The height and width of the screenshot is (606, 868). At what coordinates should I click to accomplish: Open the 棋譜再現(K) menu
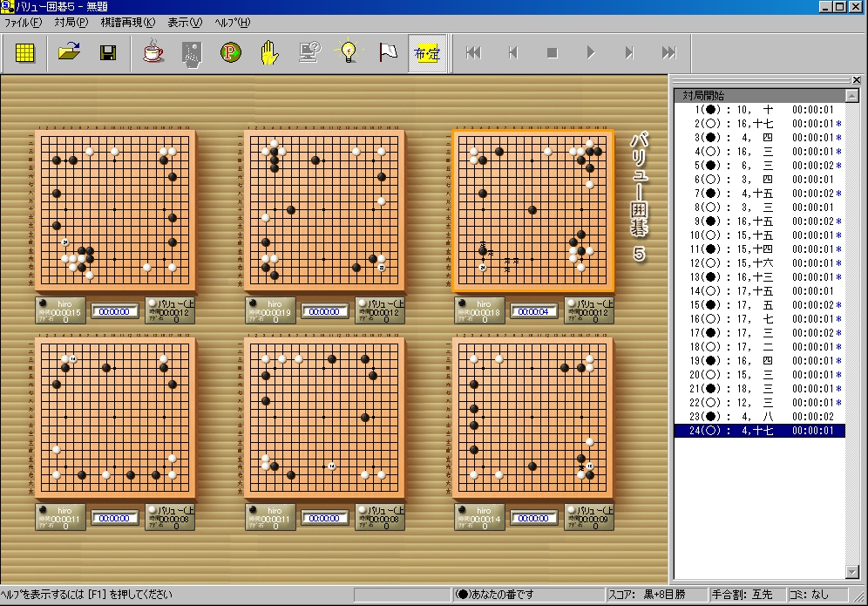[x=127, y=22]
